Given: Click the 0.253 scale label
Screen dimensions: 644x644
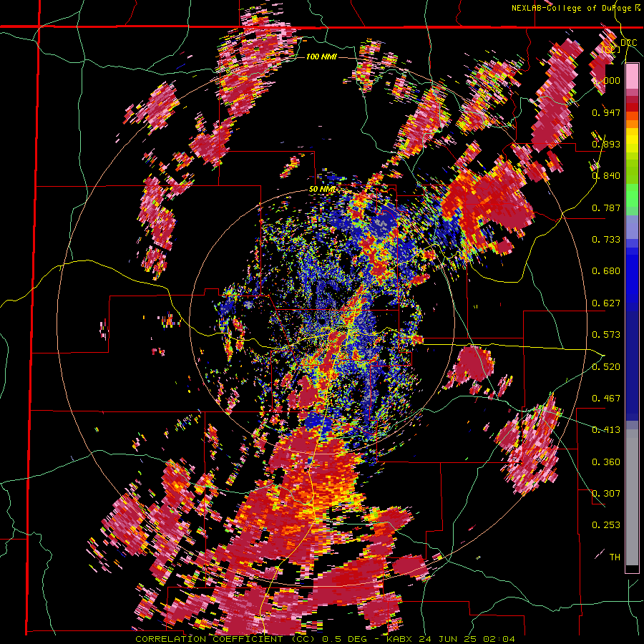Looking at the screenshot, I should (606, 525).
